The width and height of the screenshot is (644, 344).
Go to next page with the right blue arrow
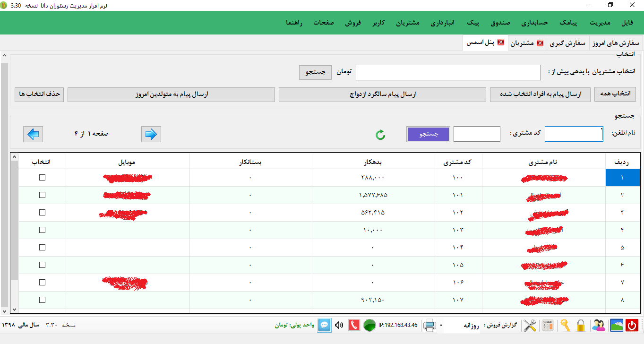(x=151, y=134)
